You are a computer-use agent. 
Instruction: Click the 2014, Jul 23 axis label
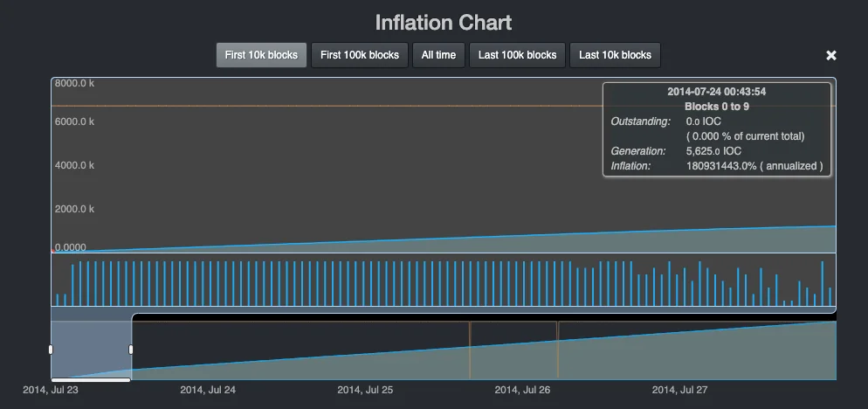click(51, 390)
